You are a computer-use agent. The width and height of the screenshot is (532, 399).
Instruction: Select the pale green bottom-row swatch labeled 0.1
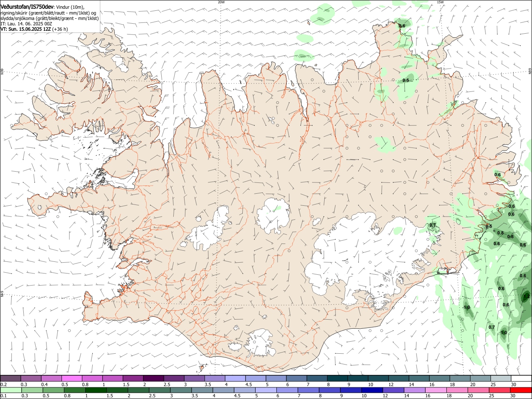(10, 390)
